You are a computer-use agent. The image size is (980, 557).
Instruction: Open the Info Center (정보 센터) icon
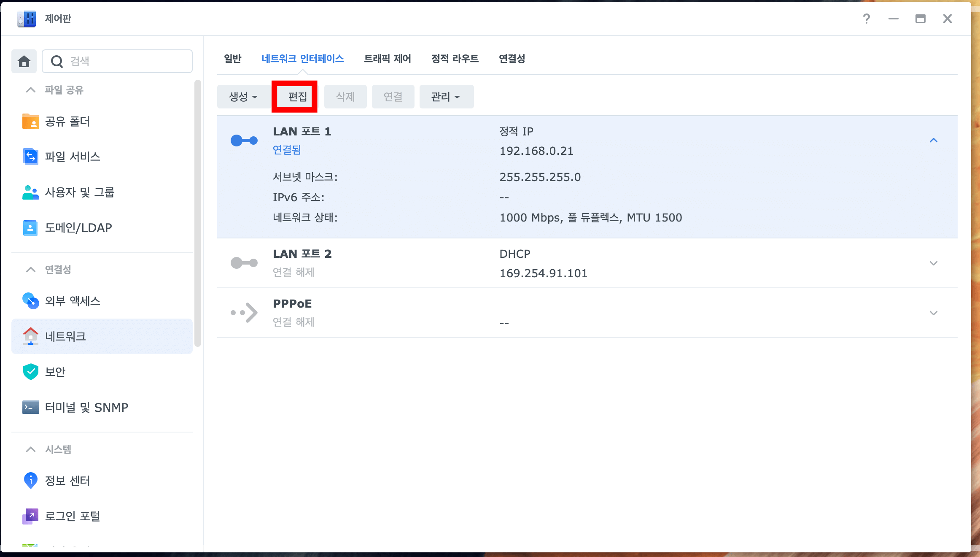(x=30, y=480)
